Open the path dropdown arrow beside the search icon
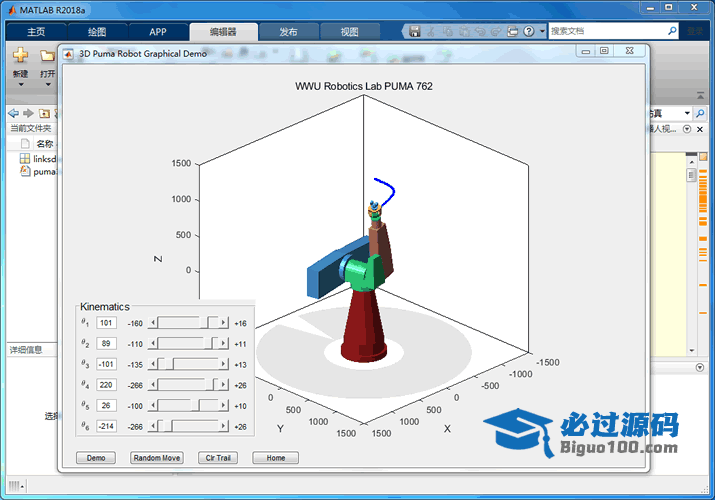This screenshot has height=500, width=715. tap(687, 113)
